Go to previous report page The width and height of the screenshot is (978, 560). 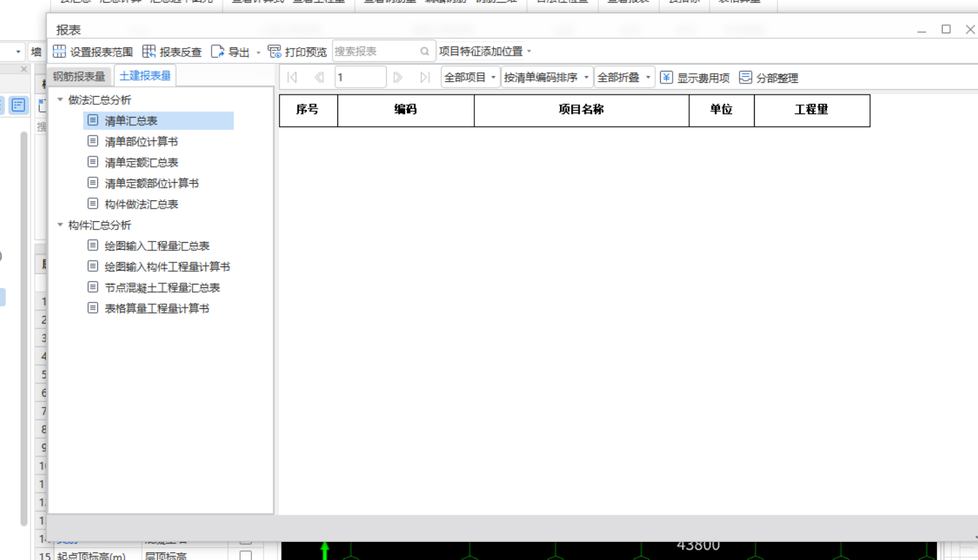pyautogui.click(x=319, y=77)
